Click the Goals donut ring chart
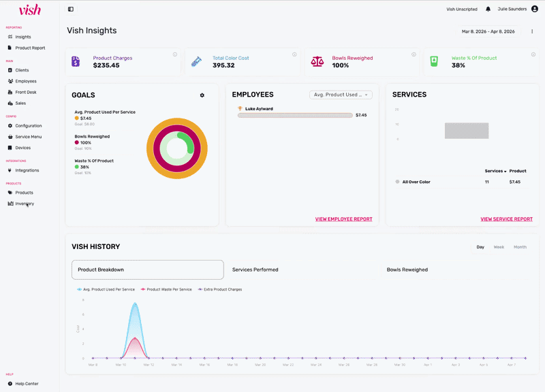The width and height of the screenshot is (545, 392). click(x=177, y=148)
